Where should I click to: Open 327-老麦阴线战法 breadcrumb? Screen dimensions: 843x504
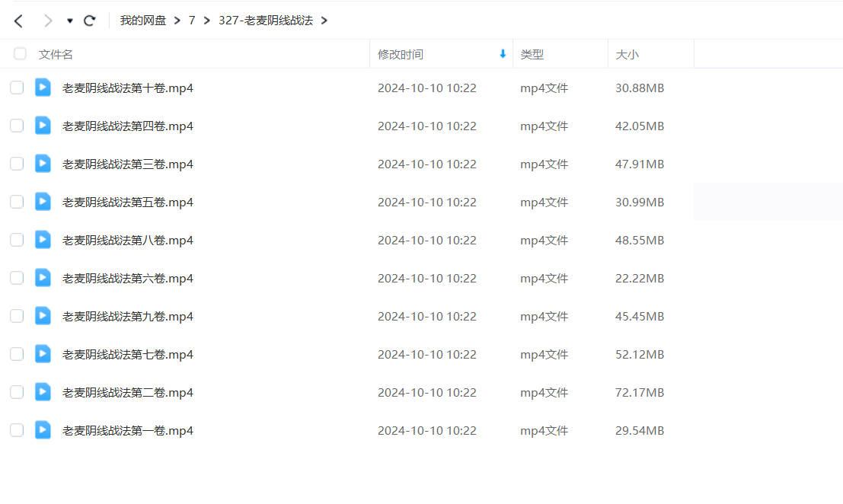(266, 21)
